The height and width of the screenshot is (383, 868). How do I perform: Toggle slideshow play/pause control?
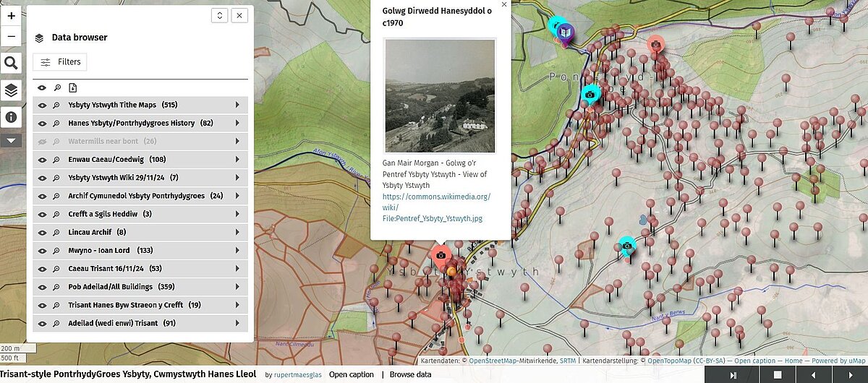[733, 374]
